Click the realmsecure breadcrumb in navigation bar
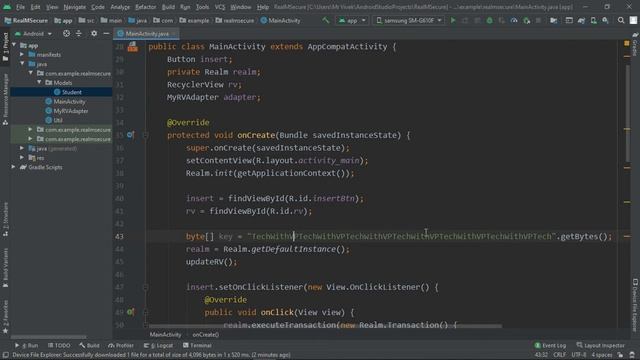Viewport: 640px width, 360px height. (x=234, y=20)
